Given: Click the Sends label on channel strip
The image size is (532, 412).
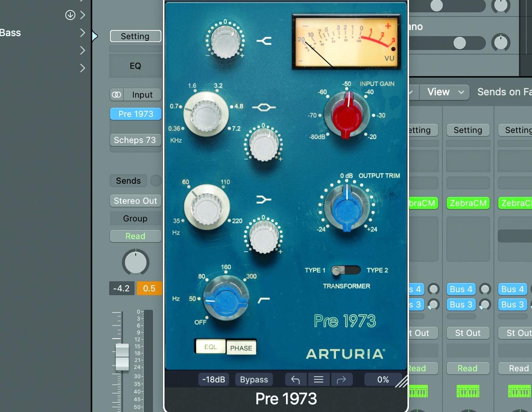Looking at the screenshot, I should pyautogui.click(x=128, y=181).
